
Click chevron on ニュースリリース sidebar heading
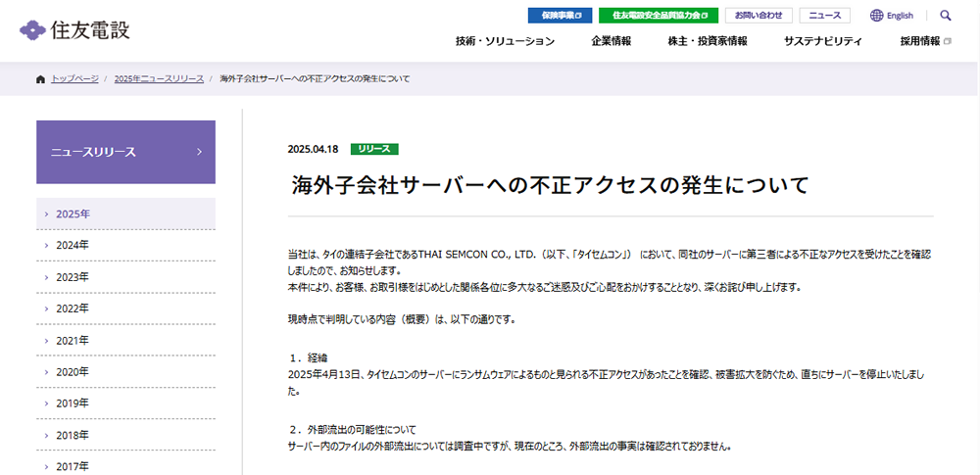pyautogui.click(x=199, y=152)
